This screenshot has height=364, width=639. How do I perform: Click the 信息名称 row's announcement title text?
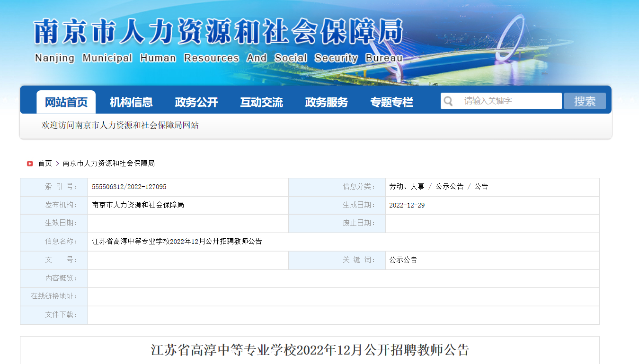coord(177,242)
